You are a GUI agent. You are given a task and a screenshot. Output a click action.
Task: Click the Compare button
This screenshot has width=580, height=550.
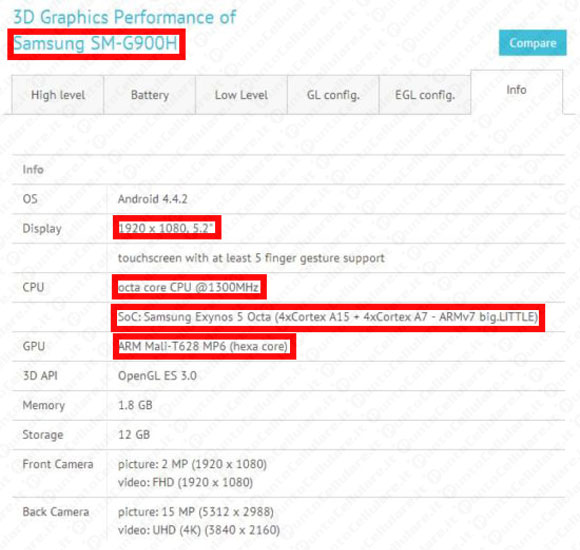(x=532, y=43)
